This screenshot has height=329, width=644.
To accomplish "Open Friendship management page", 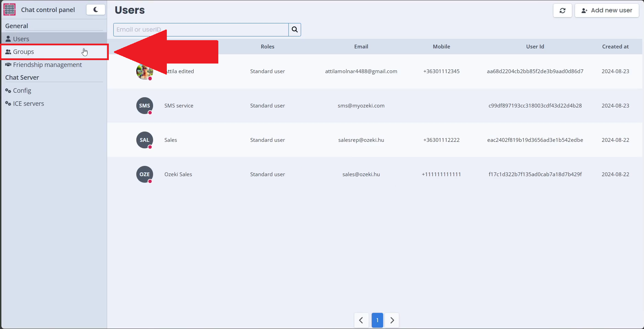I will coord(47,65).
